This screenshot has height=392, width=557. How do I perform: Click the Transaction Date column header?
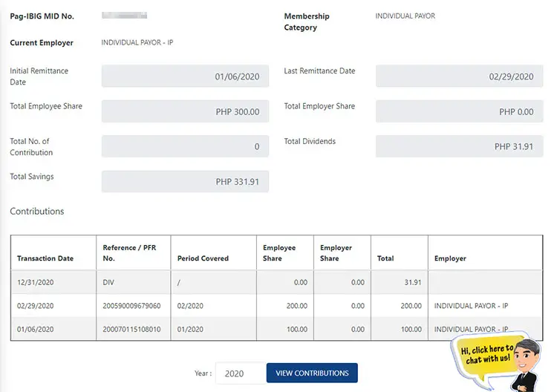point(45,258)
